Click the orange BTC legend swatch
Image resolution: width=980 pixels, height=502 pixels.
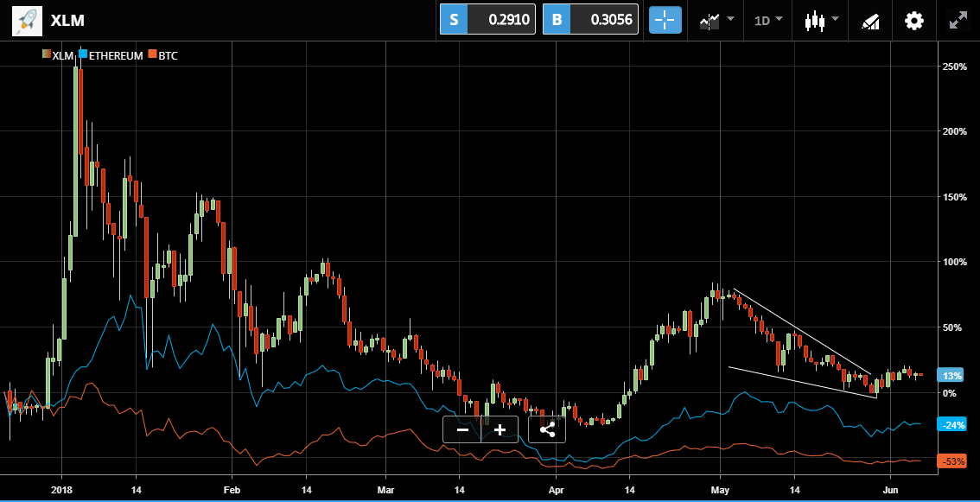(x=153, y=55)
